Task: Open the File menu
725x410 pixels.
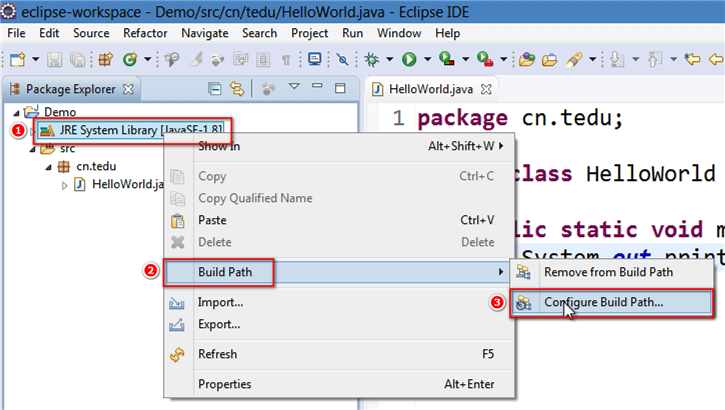Action: 16,33
